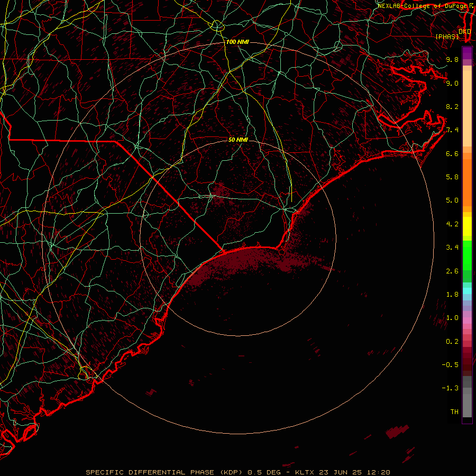Click the TH label on the color scale

[454, 412]
